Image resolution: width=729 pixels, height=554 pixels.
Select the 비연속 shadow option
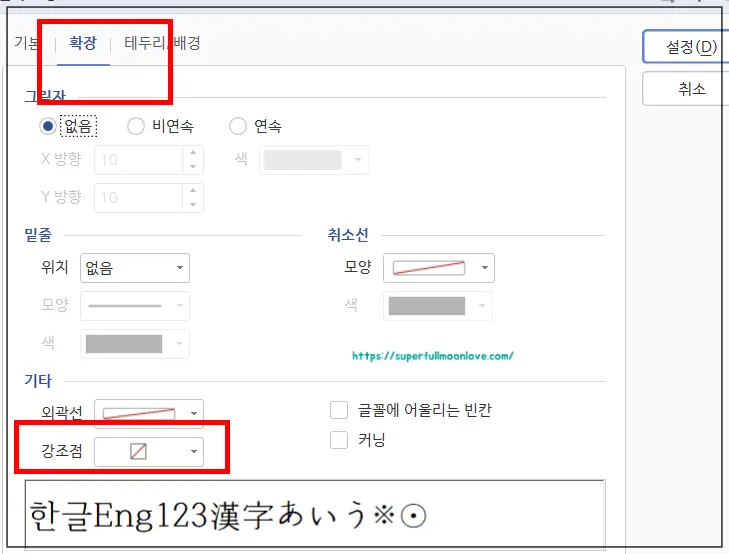pos(137,126)
